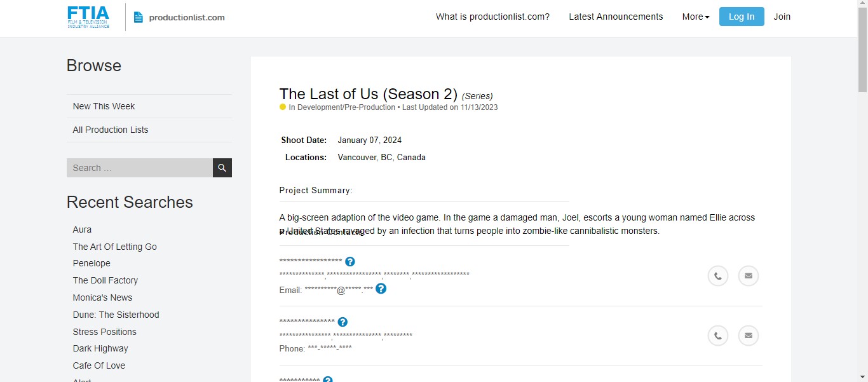Click envelope icon for second contact
This screenshot has width=868, height=382.
tap(749, 336)
